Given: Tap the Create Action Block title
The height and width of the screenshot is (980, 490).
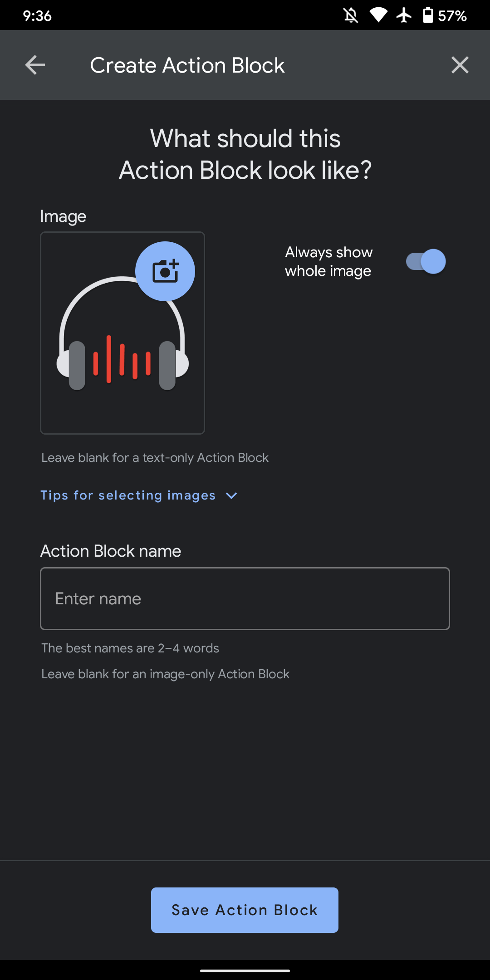Looking at the screenshot, I should [x=188, y=65].
